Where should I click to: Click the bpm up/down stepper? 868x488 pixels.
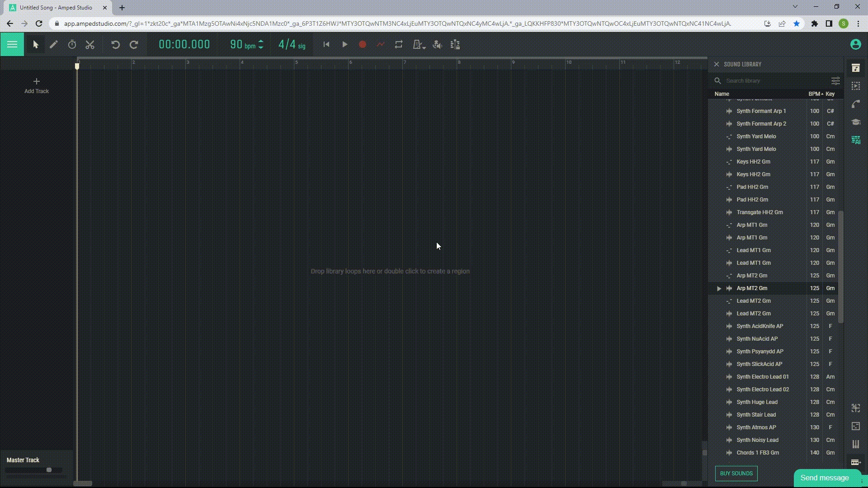coord(261,45)
